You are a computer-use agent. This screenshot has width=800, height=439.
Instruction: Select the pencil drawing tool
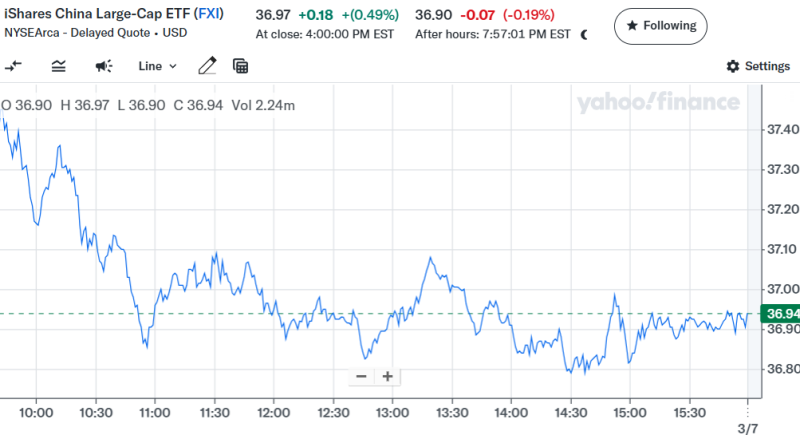(x=207, y=67)
